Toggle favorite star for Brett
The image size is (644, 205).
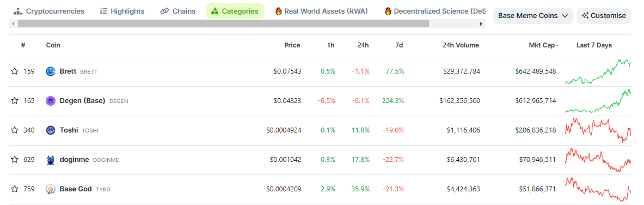tap(15, 71)
